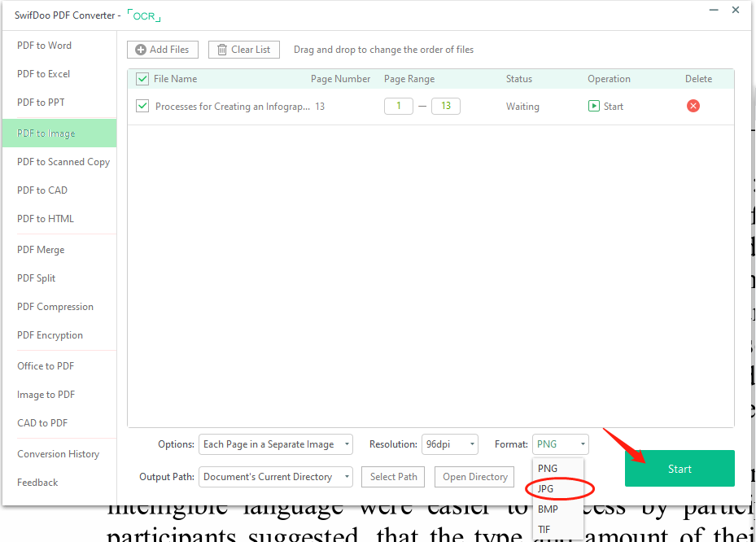Click the OCR icon in title bar
The image size is (756, 542).
point(144,15)
